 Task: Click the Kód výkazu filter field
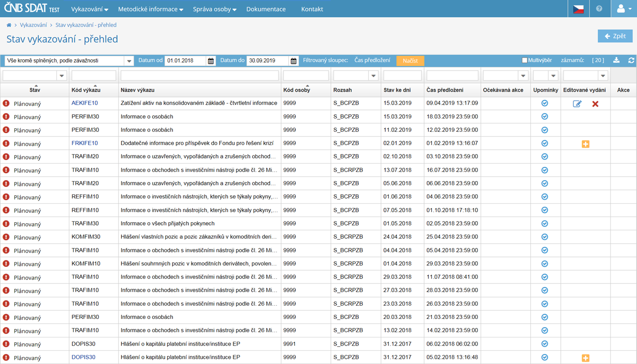[x=94, y=76]
